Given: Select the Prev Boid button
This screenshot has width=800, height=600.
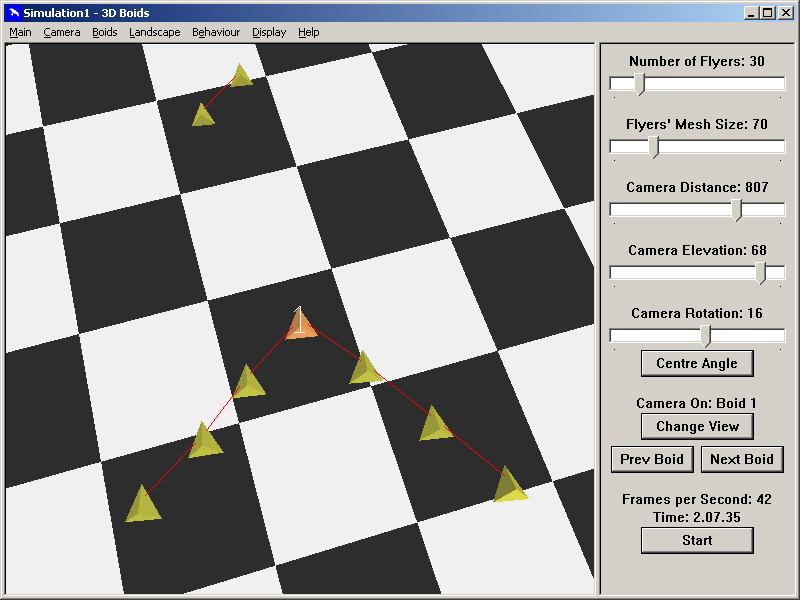Looking at the screenshot, I should pyautogui.click(x=652, y=459).
